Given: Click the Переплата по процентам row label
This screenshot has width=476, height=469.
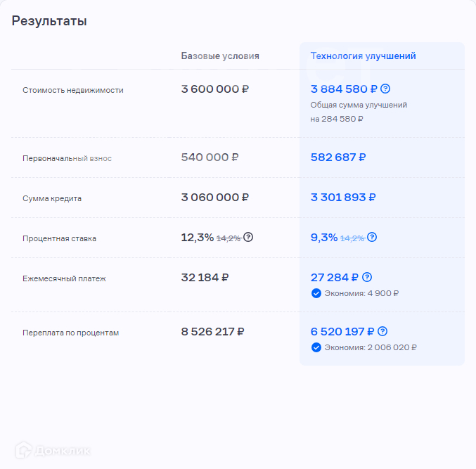Looking at the screenshot, I should (71, 333).
